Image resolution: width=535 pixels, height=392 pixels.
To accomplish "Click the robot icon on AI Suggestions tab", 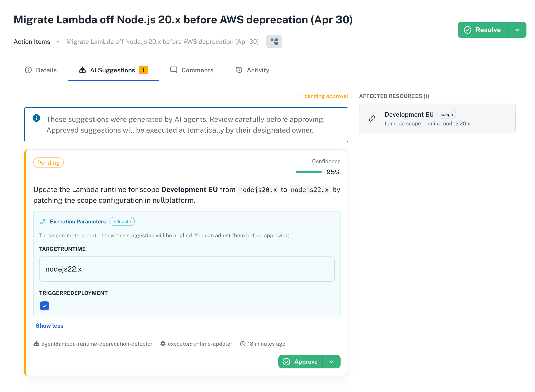I will click(x=82, y=70).
